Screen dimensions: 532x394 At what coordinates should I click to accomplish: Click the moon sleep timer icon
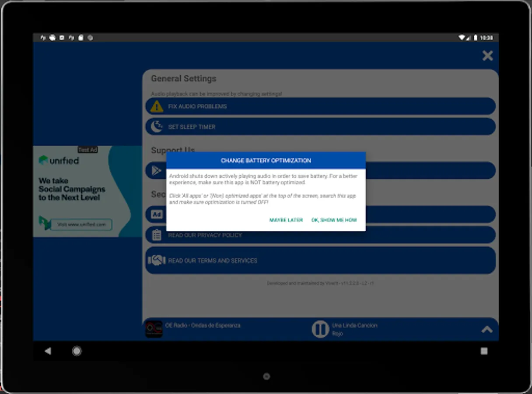pyautogui.click(x=157, y=127)
